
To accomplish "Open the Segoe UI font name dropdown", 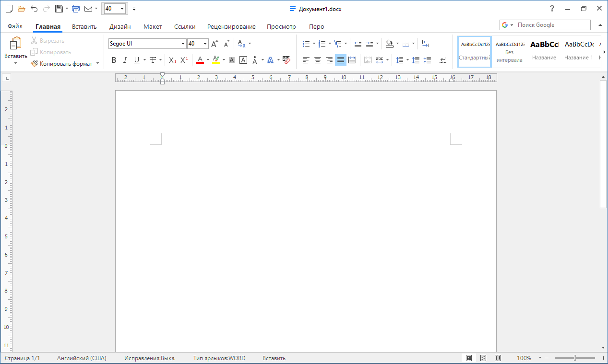I will click(x=183, y=44).
